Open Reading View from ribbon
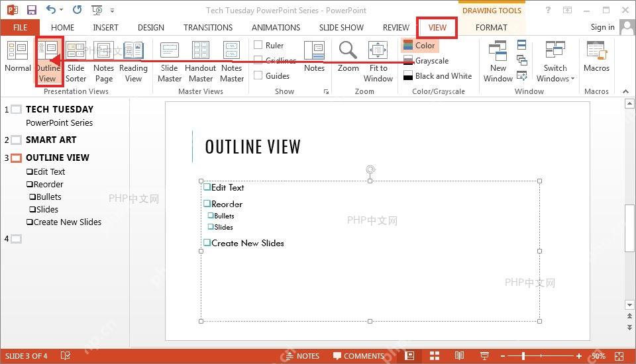Image resolution: width=636 pixels, height=364 pixels. coord(133,62)
